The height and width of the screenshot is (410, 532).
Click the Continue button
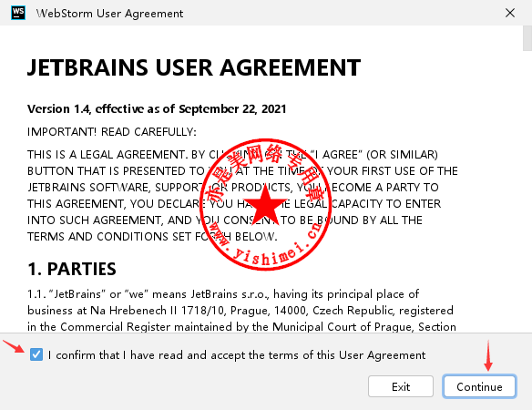click(x=479, y=386)
